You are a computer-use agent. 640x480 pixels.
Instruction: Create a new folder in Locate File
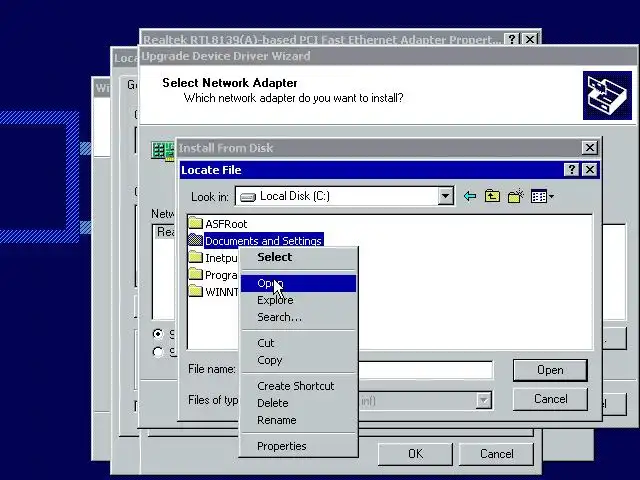click(516, 196)
